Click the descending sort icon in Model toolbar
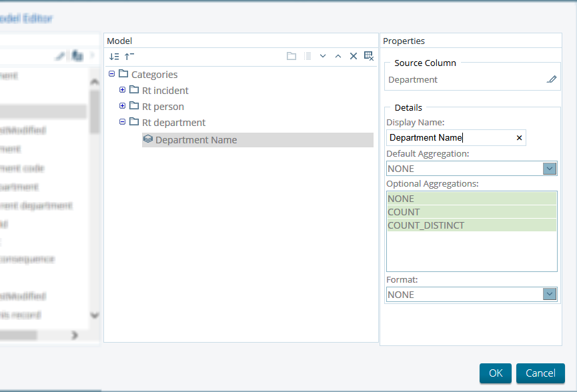This screenshot has width=577, height=392. (x=113, y=57)
